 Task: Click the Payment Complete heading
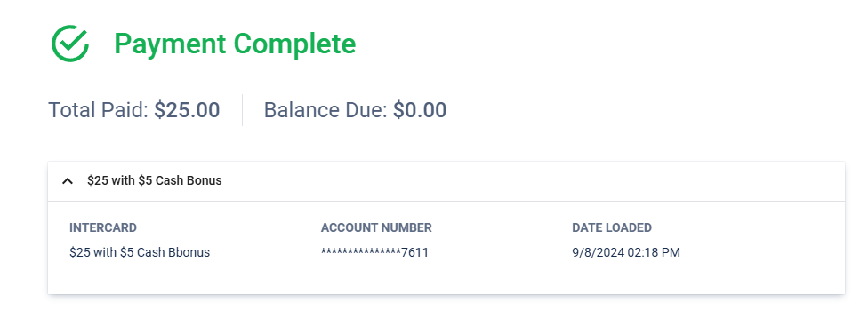[235, 44]
